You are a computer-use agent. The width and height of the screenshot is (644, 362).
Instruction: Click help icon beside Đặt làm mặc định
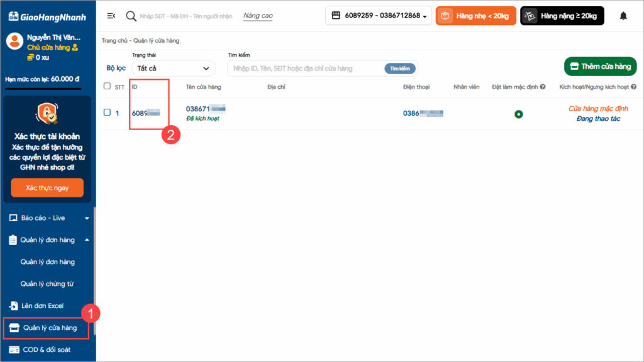click(542, 87)
